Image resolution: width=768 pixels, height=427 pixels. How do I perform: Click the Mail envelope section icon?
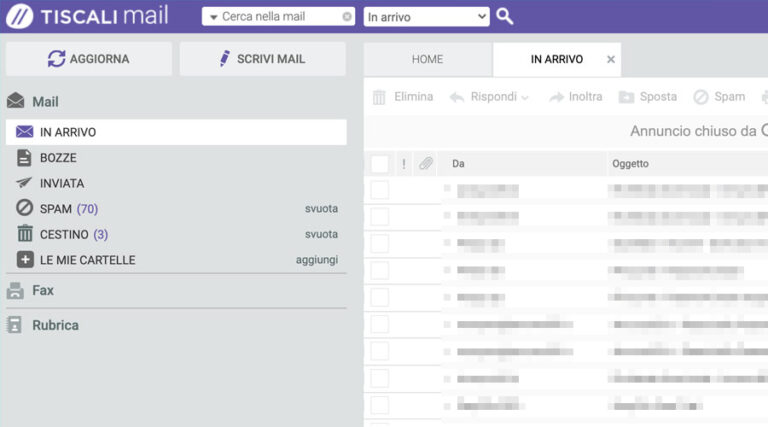(16, 101)
